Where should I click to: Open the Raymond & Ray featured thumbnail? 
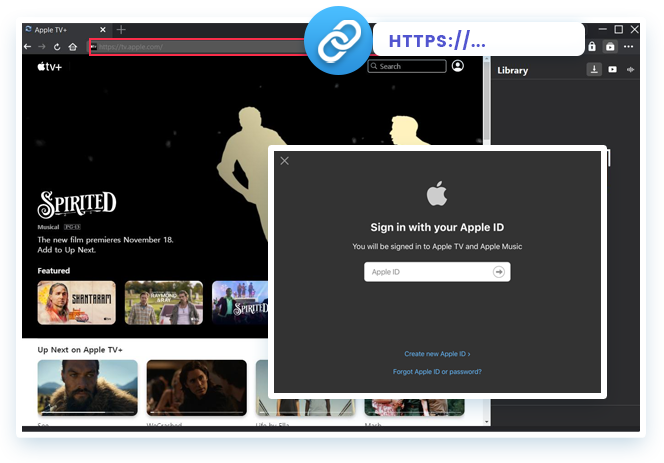pyautogui.click(x=164, y=303)
